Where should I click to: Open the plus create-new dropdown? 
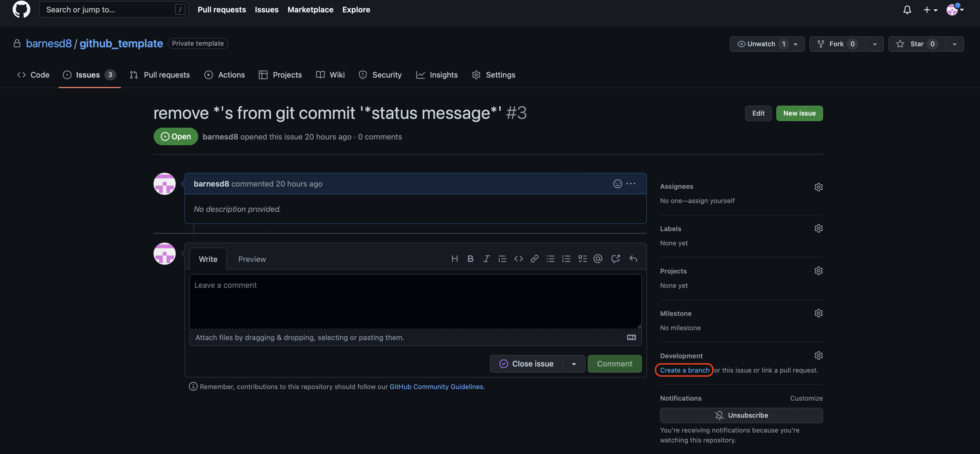(930, 10)
